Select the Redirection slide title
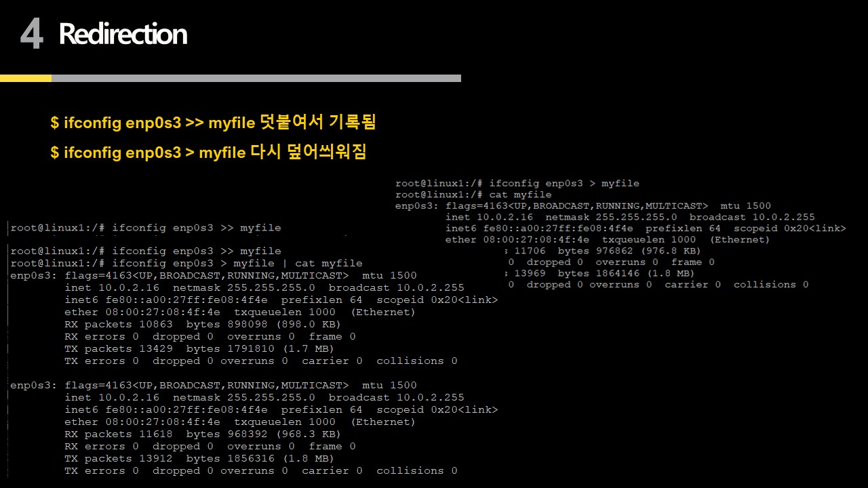Viewport: 868px width, 488px height. click(x=123, y=34)
